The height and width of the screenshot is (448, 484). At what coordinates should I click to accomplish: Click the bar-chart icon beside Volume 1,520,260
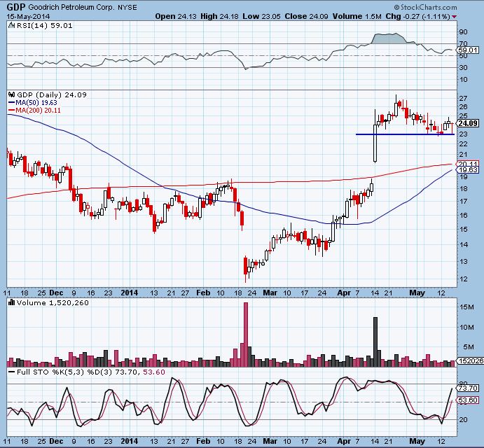pos(12,302)
